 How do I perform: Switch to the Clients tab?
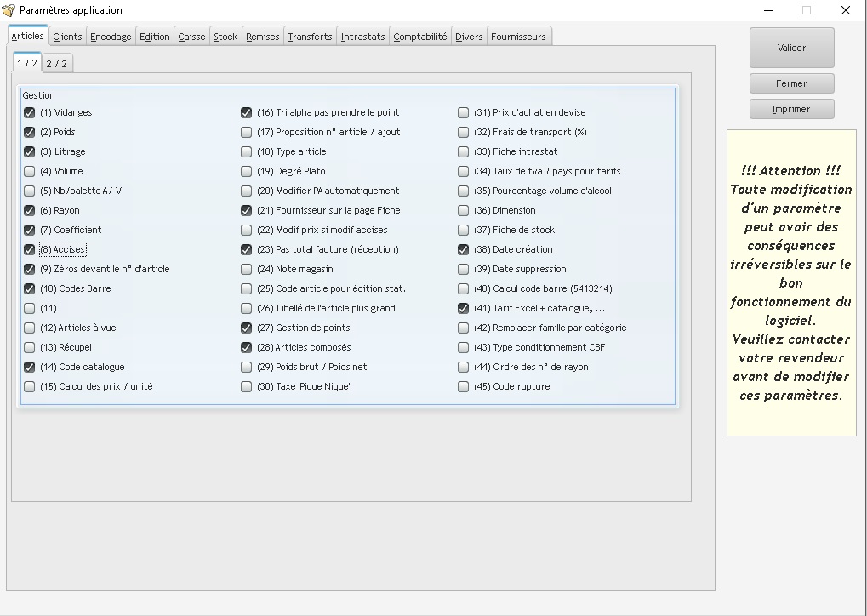[x=67, y=37]
